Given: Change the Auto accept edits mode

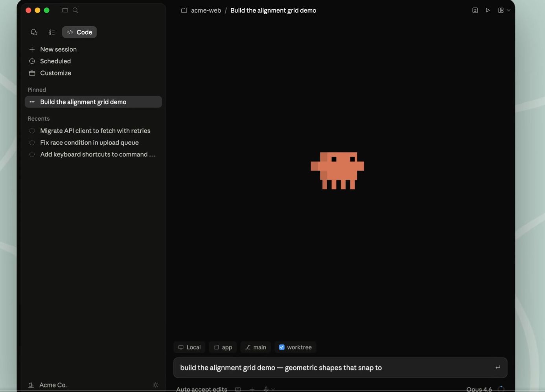Looking at the screenshot, I should point(202,389).
